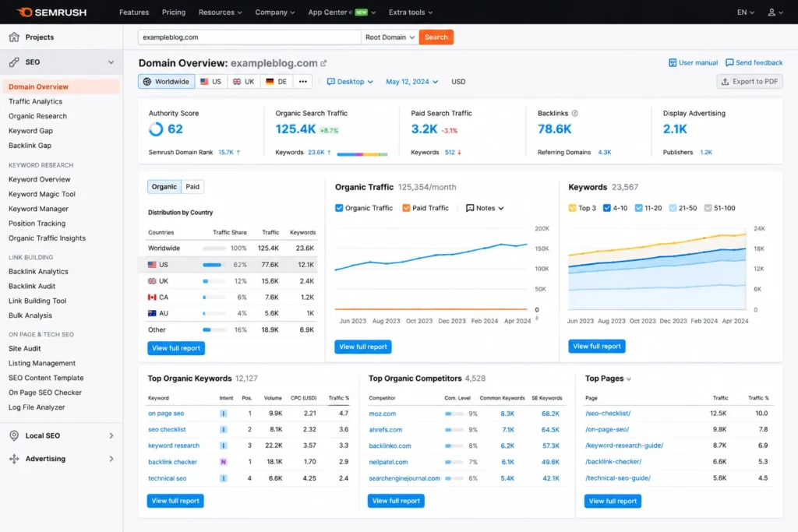This screenshot has width=798, height=532.
Task: Open 'keyword research' keyword link
Action: 174,446
